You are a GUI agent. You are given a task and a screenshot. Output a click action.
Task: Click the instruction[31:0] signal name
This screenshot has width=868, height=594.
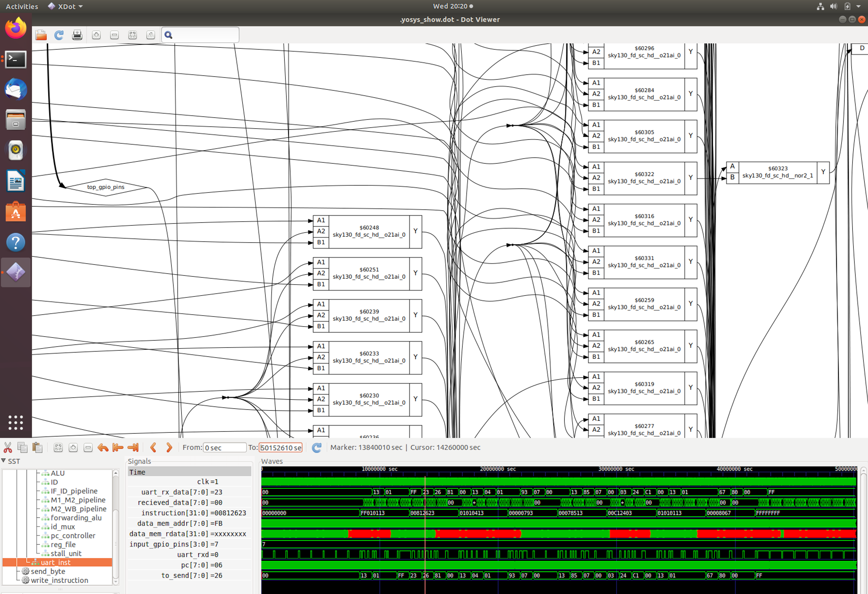click(x=174, y=513)
